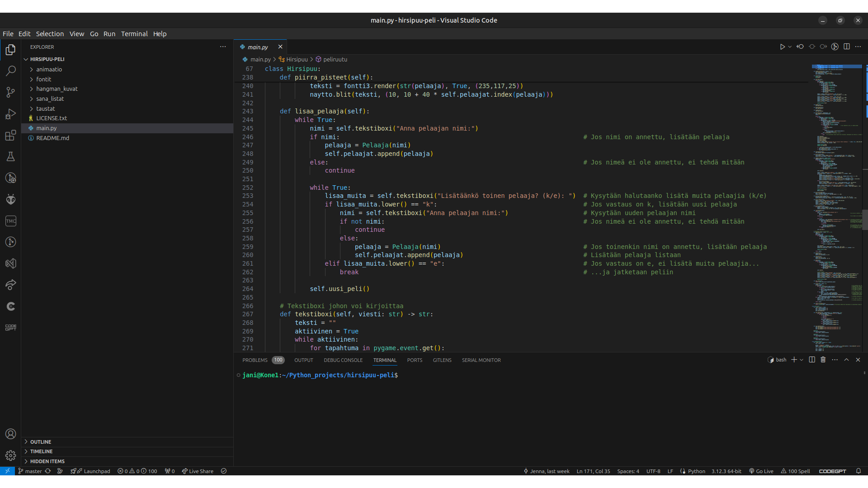Viewport: 868px width, 488px height.
Task: Open the new terminal launch profile dropdown
Action: [802, 360]
